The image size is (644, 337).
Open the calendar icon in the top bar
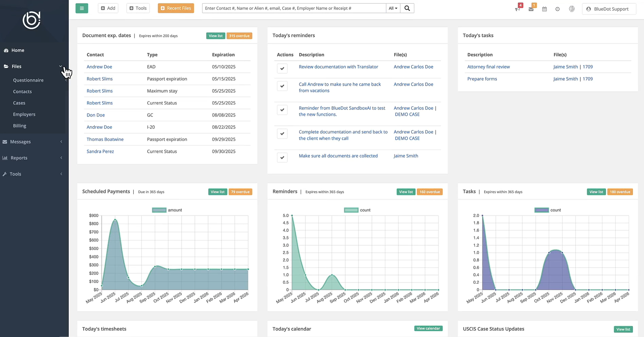[544, 9]
